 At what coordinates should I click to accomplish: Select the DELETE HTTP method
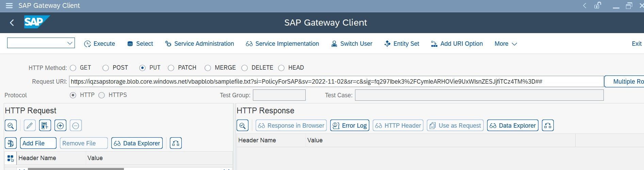pyautogui.click(x=244, y=68)
